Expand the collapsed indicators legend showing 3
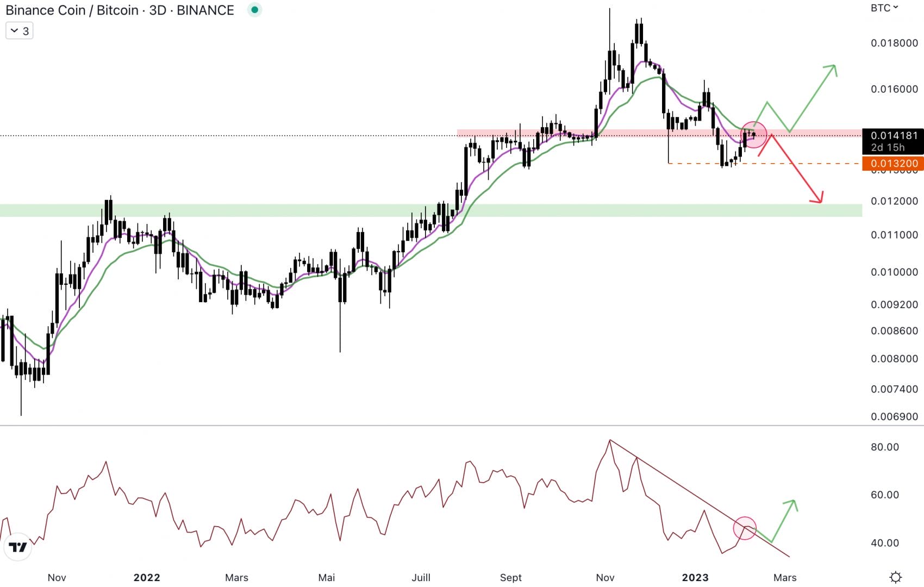Viewport: 924px width, 587px height. point(20,31)
